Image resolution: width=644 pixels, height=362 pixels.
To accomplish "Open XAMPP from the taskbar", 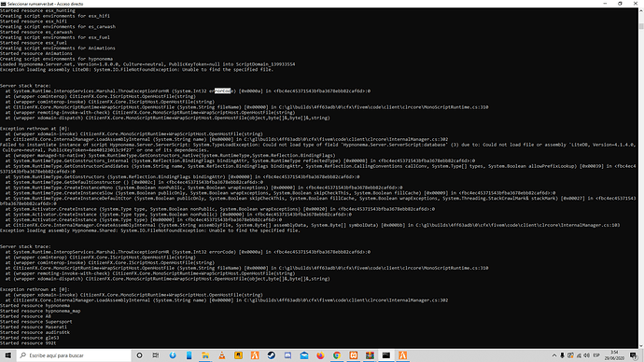I will tap(353, 355).
